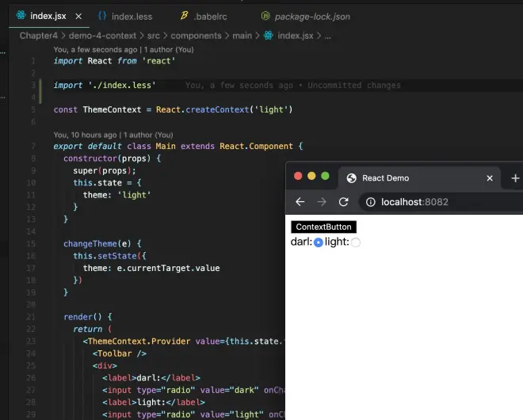Go back in the browser
523x420 pixels.
pos(300,202)
